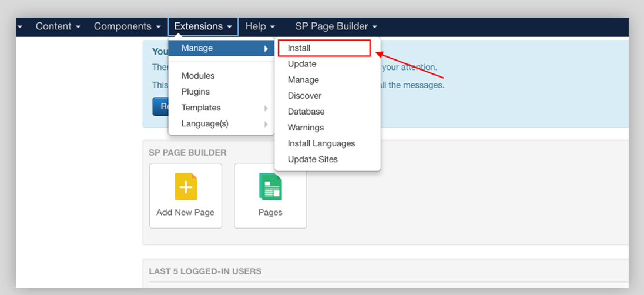
Task: Collapse the Extensions dropdown menu
Action: pyautogui.click(x=203, y=26)
